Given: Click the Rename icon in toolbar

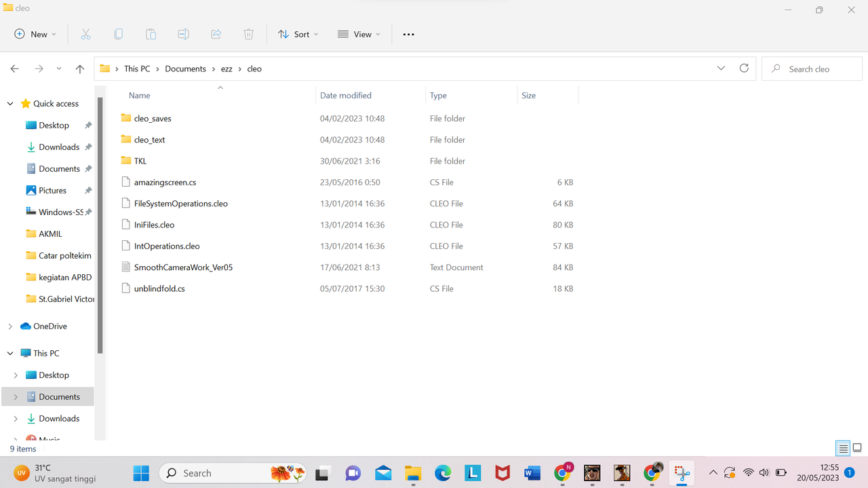Looking at the screenshot, I should point(183,34).
